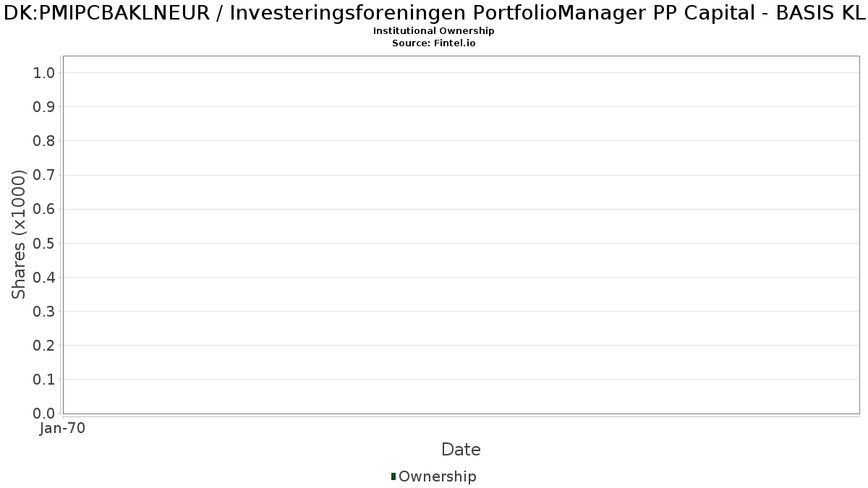Click the 0.7 y-axis tick label

tap(45, 175)
